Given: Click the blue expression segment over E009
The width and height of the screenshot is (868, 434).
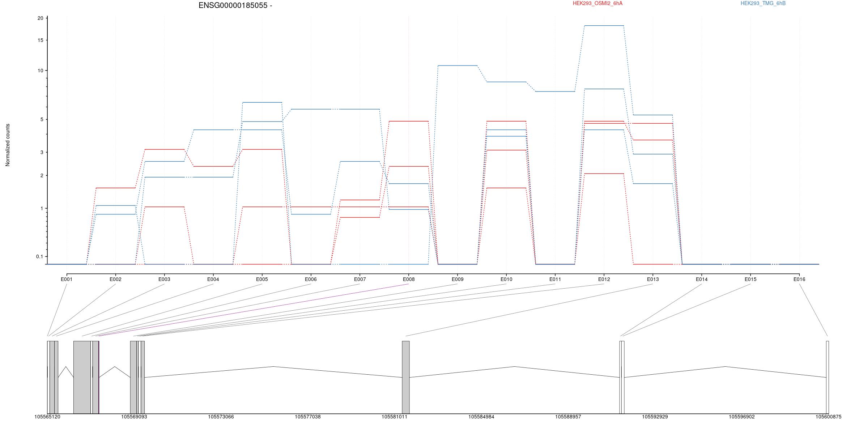Looking at the screenshot, I should [458, 65].
